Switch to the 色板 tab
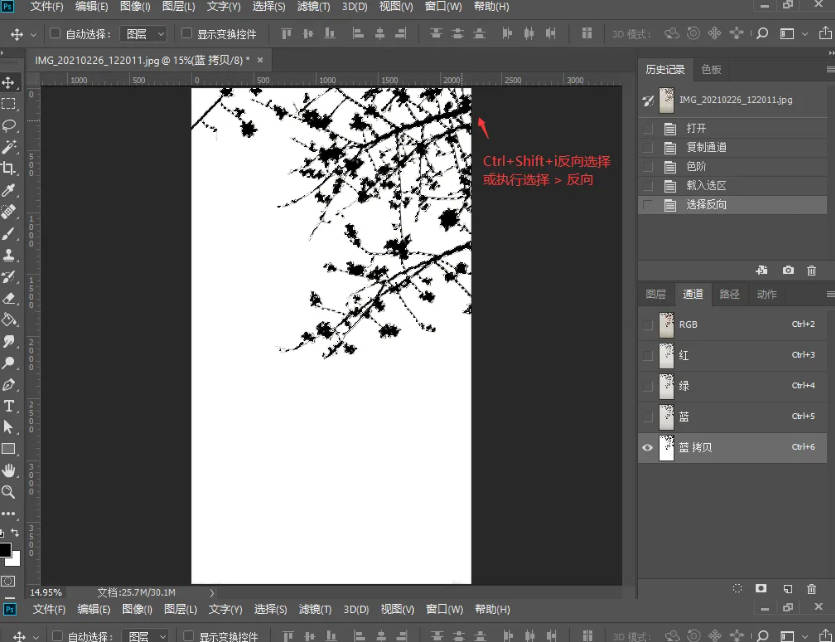The image size is (835, 642). coord(711,69)
